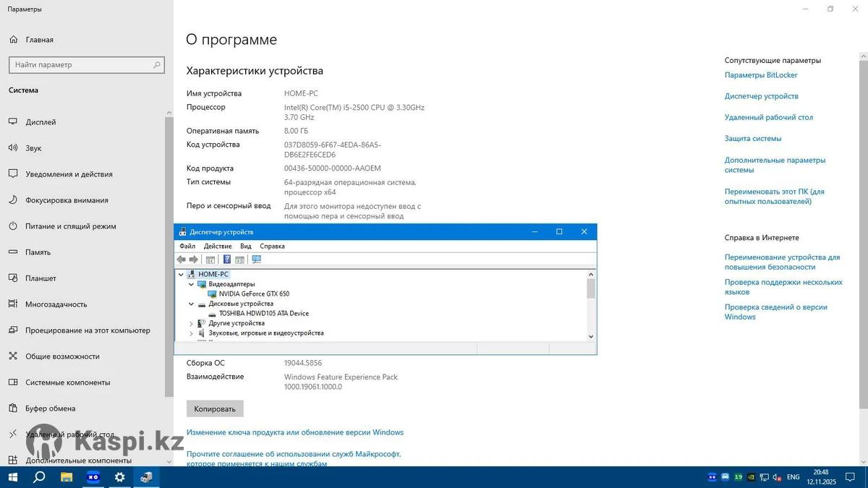Collapse the Дисковые устройства tree node

192,304
